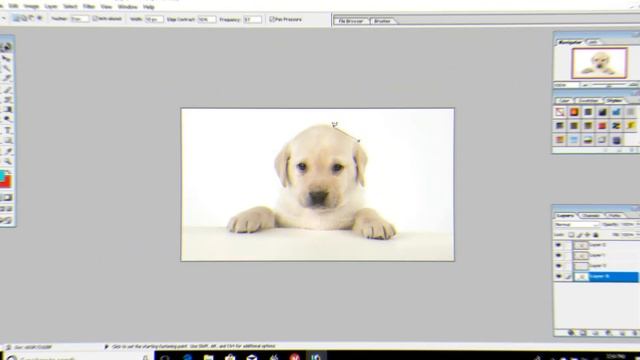Hide the topmost layer using its eye

(558, 245)
